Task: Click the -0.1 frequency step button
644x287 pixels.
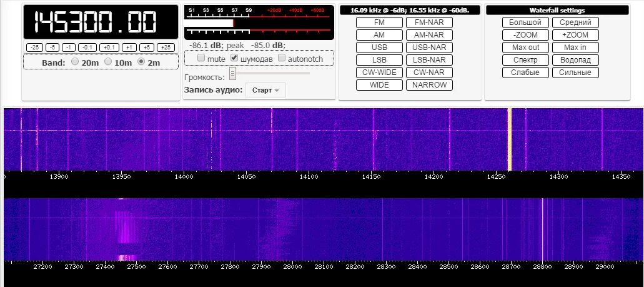Action: click(x=87, y=48)
